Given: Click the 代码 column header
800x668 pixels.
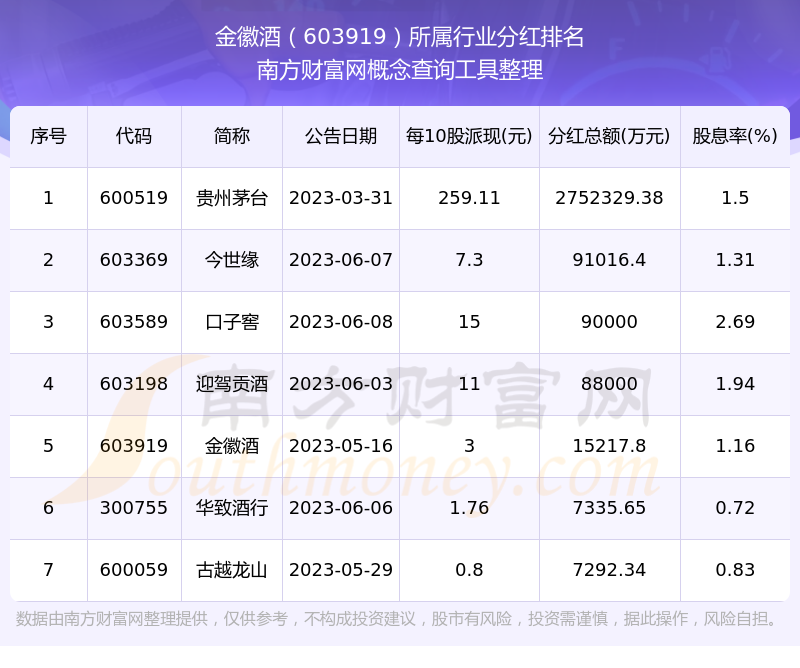Looking at the screenshot, I should (x=134, y=136).
